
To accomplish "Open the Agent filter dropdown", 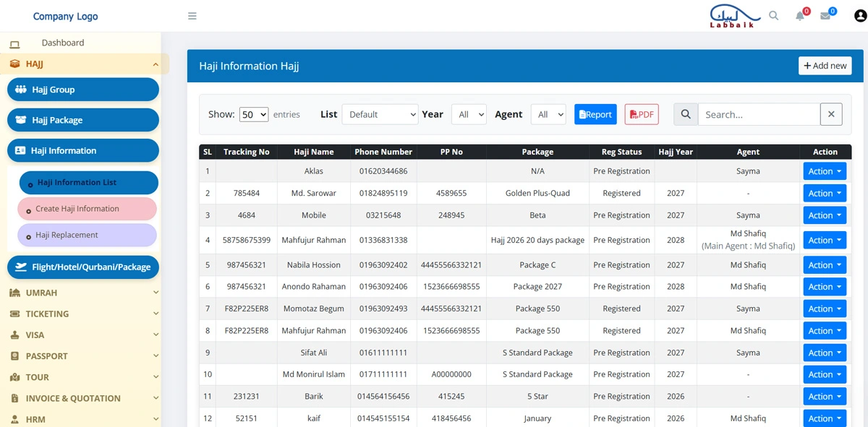I will point(548,114).
